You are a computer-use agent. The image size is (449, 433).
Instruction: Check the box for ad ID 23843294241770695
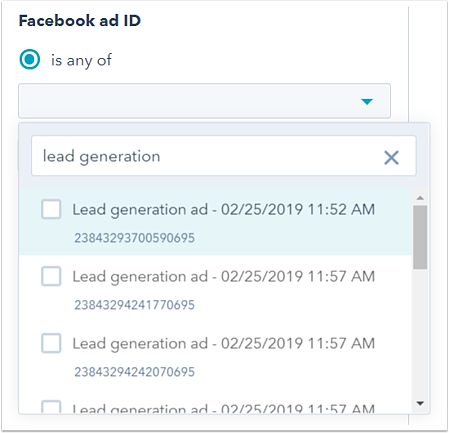[x=51, y=276]
